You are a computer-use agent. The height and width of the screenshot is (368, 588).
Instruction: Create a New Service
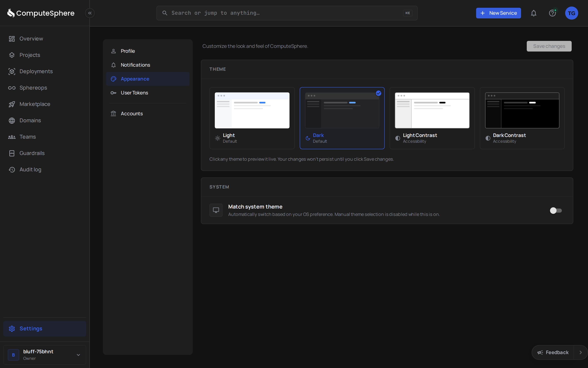pyautogui.click(x=498, y=13)
